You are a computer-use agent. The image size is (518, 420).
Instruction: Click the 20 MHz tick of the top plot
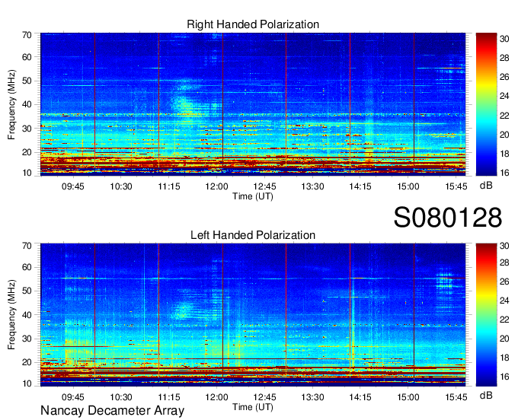point(27,152)
